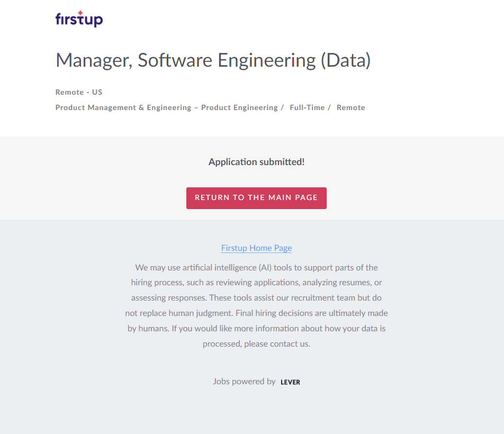
Task: Click the firstup logo
Action: (79, 19)
